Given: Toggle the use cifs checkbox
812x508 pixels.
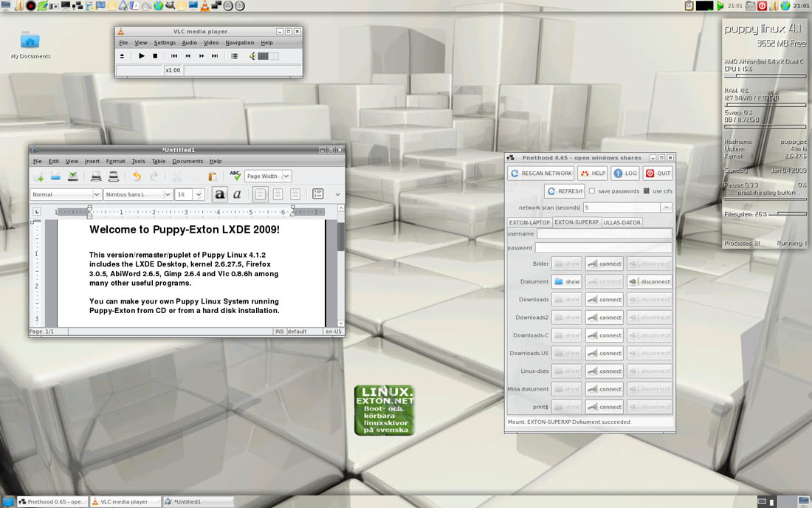Looking at the screenshot, I should tap(647, 191).
